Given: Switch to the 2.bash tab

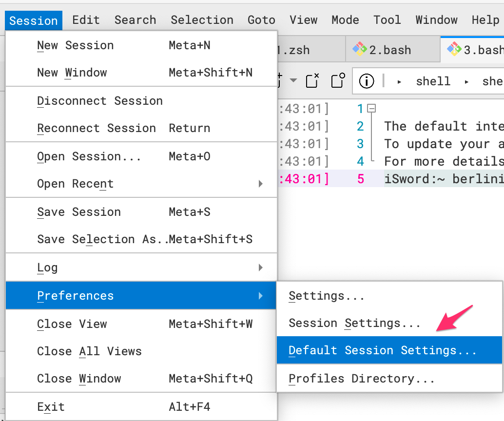Looking at the screenshot, I should [x=389, y=50].
